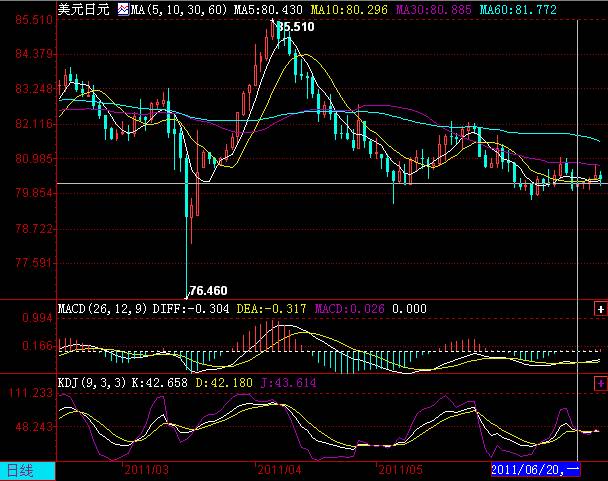Click the 美元日元 symbol title
The height and width of the screenshot is (481, 608).
pyautogui.click(x=84, y=9)
